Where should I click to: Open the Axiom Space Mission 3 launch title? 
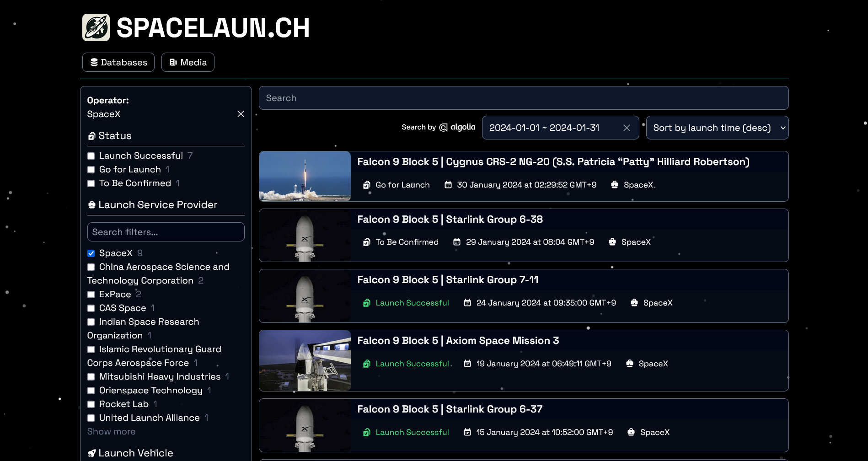tap(458, 341)
